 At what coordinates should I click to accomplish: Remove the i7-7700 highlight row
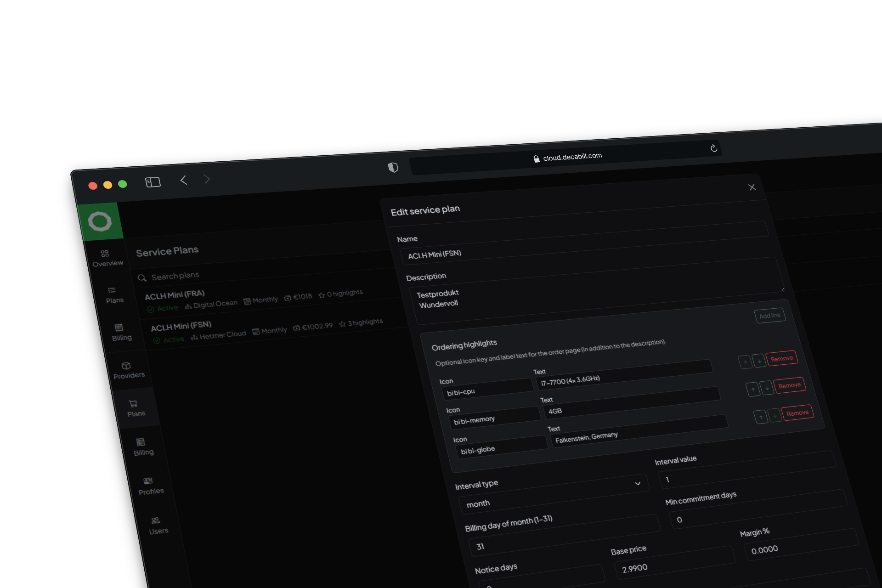(782, 358)
